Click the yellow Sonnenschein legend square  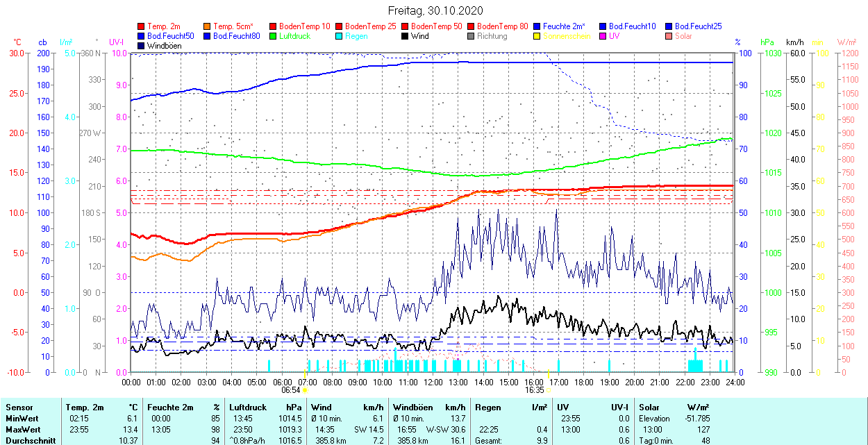point(537,36)
